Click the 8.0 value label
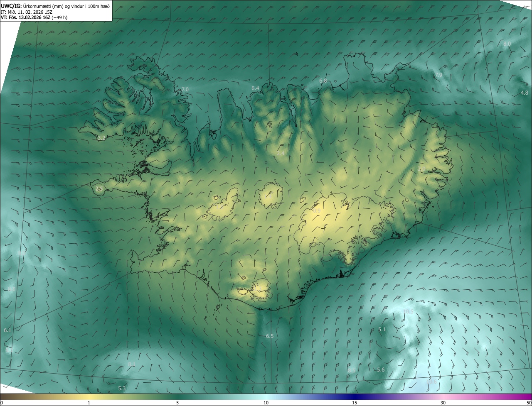The height and width of the screenshot is (406, 532). 507,44
